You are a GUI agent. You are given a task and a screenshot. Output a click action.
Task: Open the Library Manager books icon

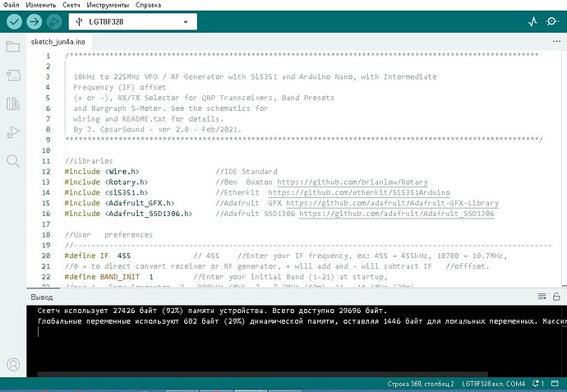pos(13,104)
